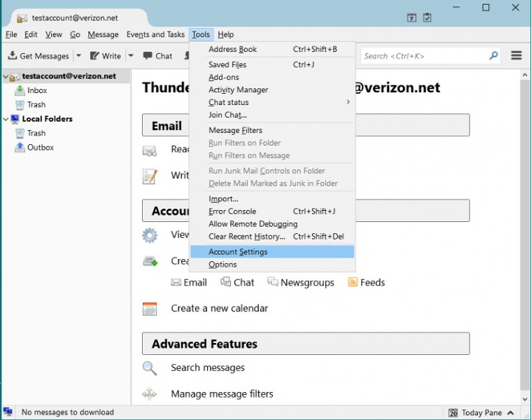The image size is (531, 420).
Task: Open the hamburger application menu
Action: click(x=516, y=55)
